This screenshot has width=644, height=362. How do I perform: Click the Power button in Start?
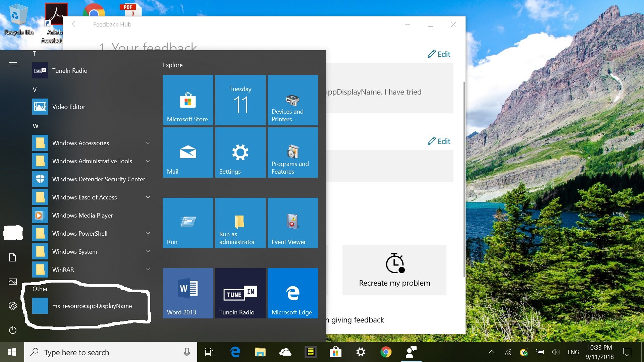coord(12,330)
